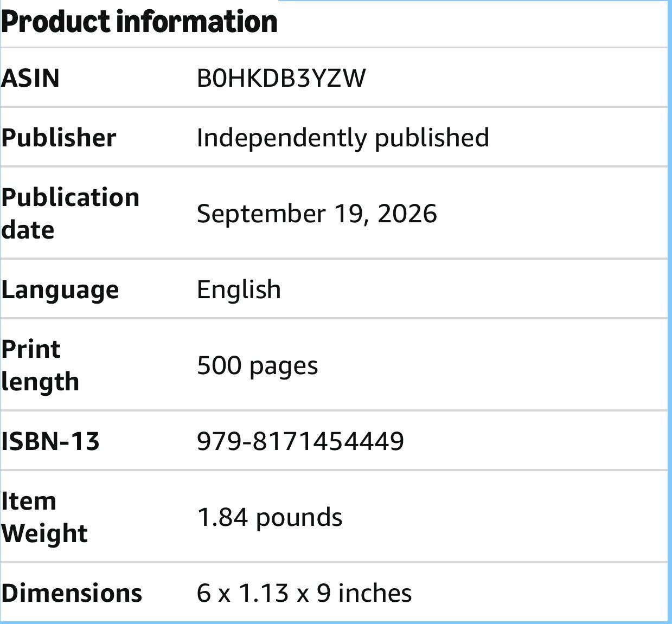The width and height of the screenshot is (672, 624).
Task: Select the Item Weight label
Action: pyautogui.click(x=44, y=517)
